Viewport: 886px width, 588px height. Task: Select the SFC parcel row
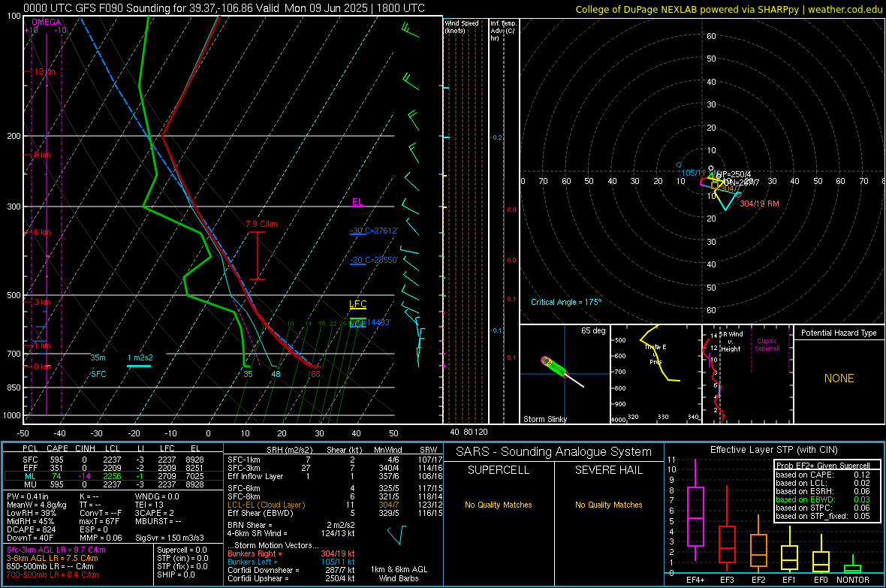[x=112, y=460]
